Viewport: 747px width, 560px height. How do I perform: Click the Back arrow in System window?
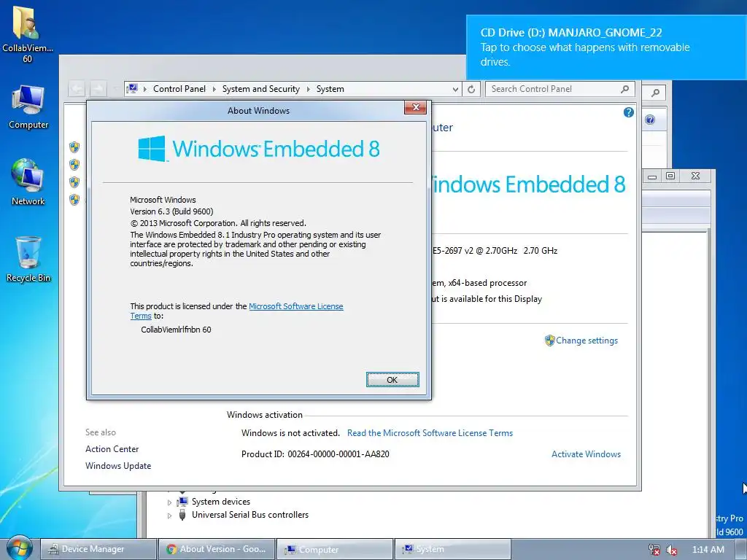77,88
